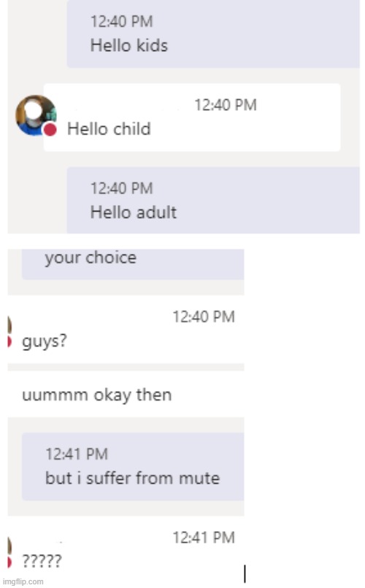Click the "uummm okay then" message
This screenshot has width=365, height=588.
pos(97,395)
